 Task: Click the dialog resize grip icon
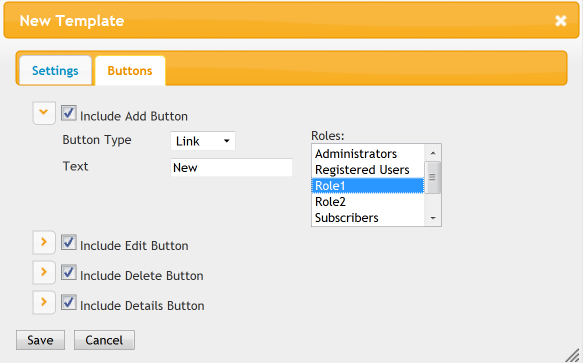[x=572, y=355]
